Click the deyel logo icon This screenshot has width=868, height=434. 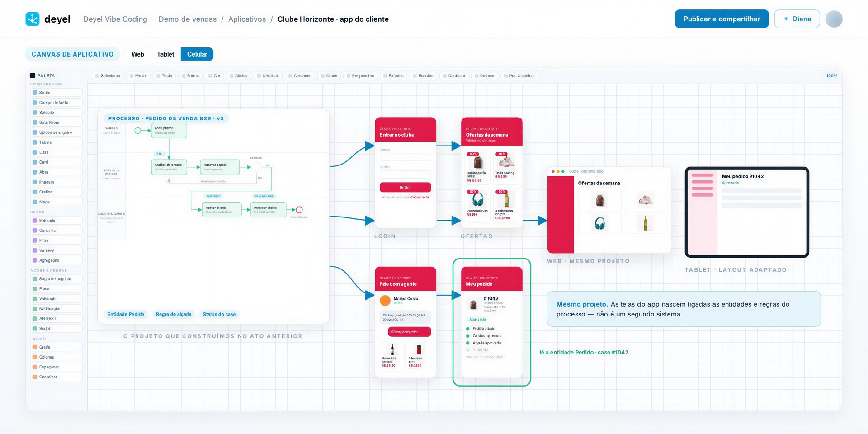(x=33, y=19)
